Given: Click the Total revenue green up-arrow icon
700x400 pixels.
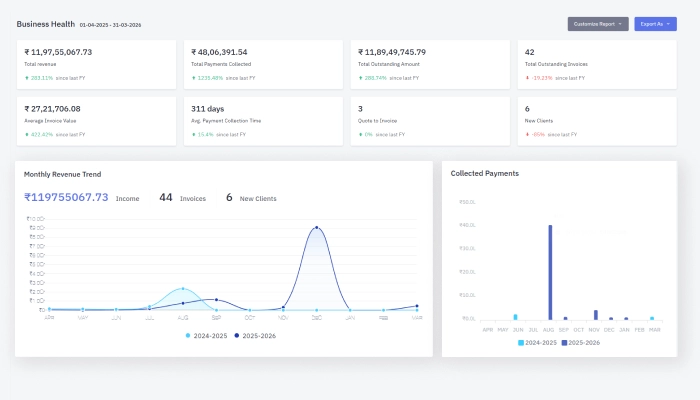Looking at the screenshot, I should pos(26,77).
